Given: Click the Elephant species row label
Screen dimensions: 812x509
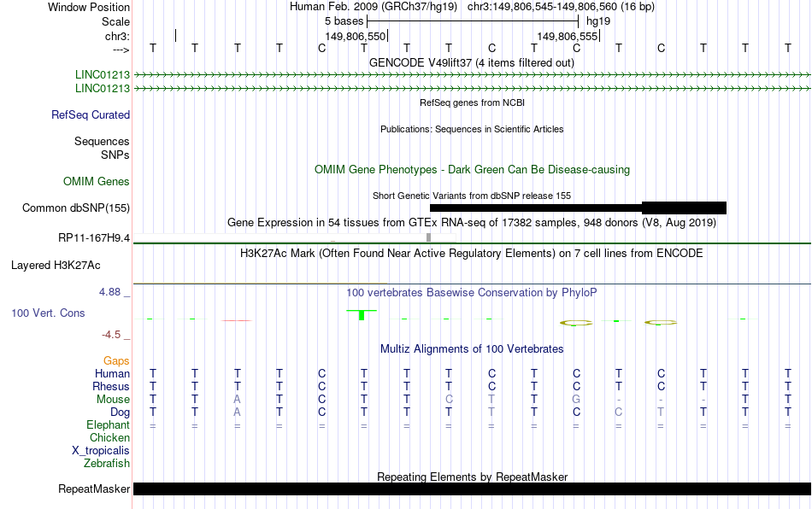Looking at the screenshot, I should point(108,424).
